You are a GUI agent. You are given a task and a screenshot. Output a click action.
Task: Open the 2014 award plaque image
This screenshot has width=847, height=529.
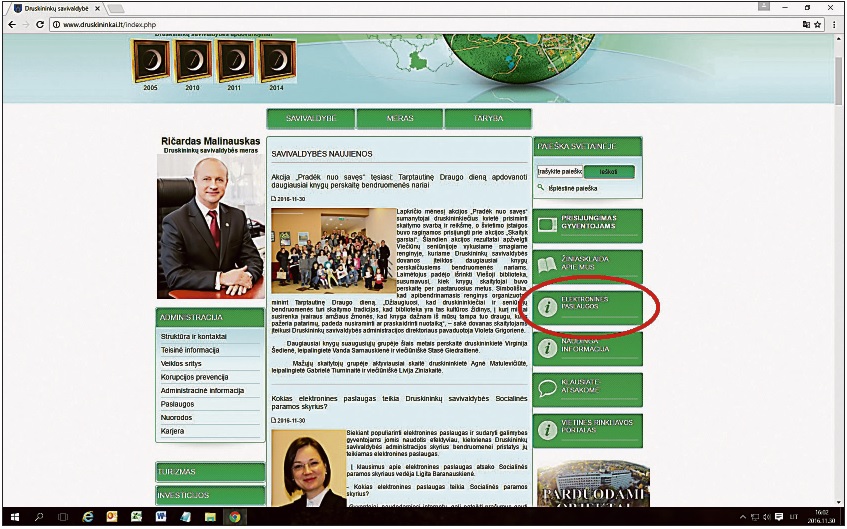(x=277, y=61)
